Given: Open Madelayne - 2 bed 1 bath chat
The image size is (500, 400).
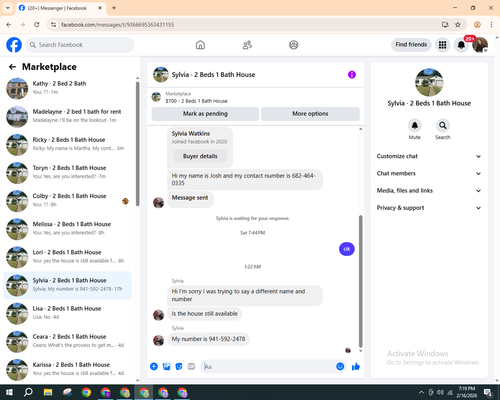Looking at the screenshot, I should point(68,116).
